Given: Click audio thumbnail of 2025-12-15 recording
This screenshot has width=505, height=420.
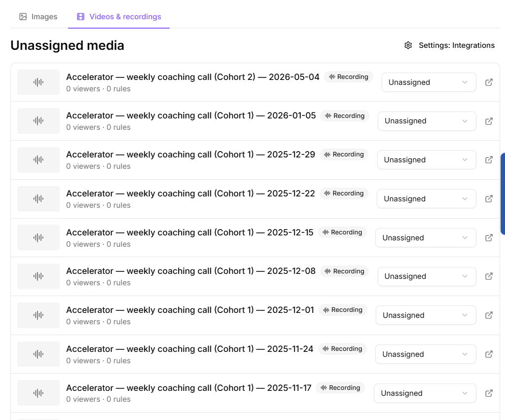Looking at the screenshot, I should [x=38, y=237].
